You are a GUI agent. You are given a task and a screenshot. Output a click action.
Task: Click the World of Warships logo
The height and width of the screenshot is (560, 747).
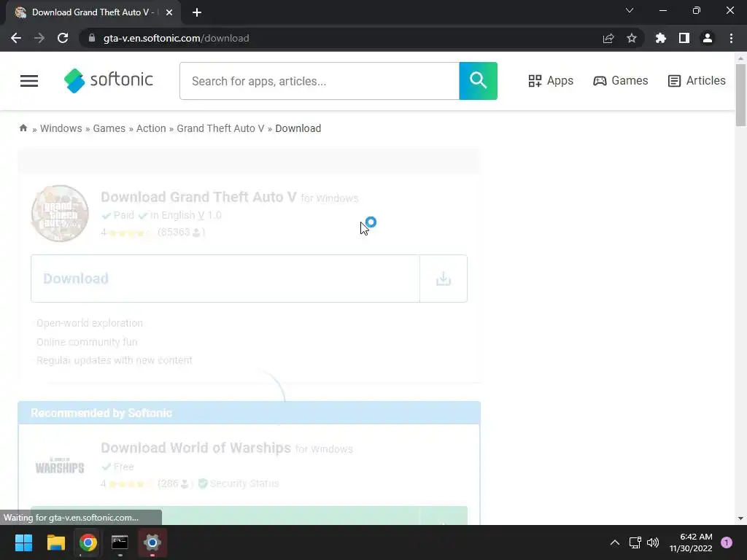pyautogui.click(x=60, y=466)
